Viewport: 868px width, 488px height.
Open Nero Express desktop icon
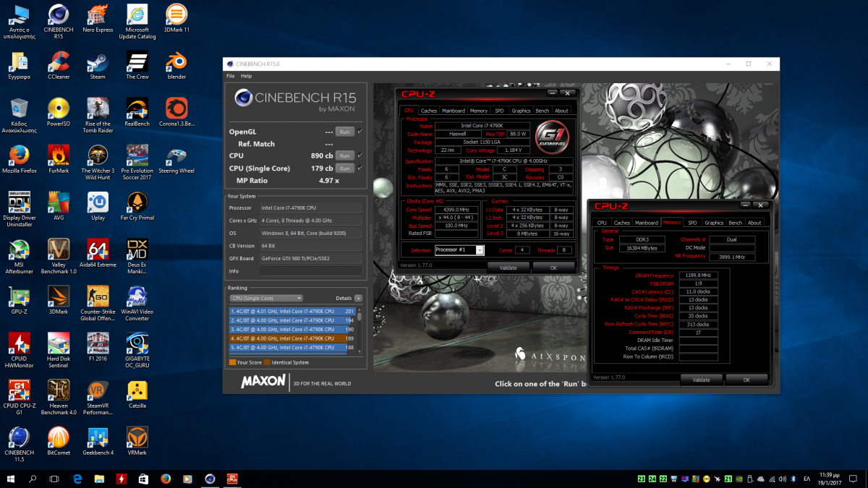(98, 19)
